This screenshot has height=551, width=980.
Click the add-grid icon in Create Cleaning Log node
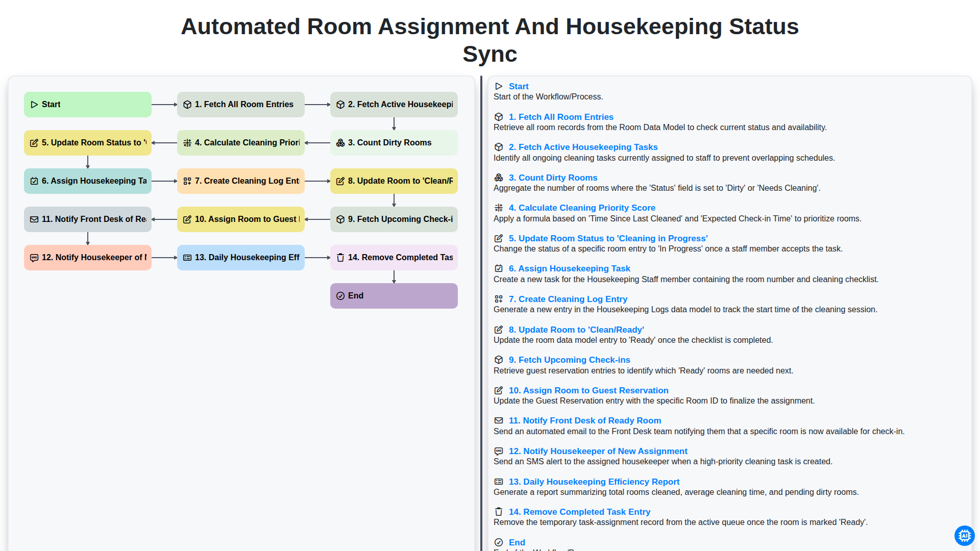pos(187,181)
